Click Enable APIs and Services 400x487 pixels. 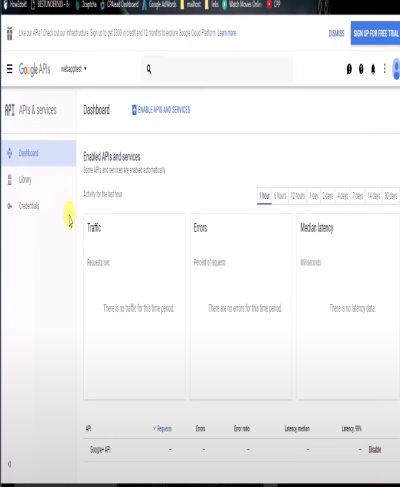(161, 110)
